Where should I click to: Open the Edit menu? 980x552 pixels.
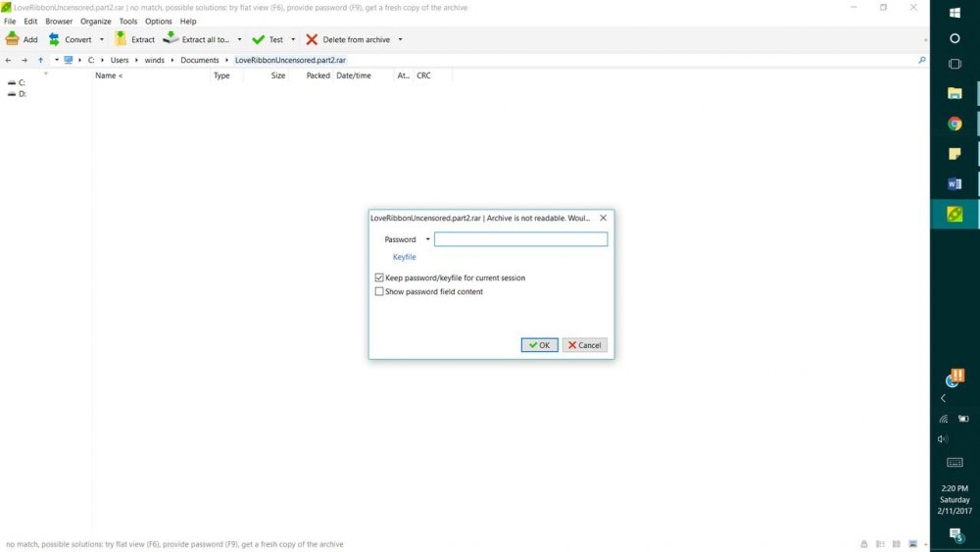[x=30, y=22]
